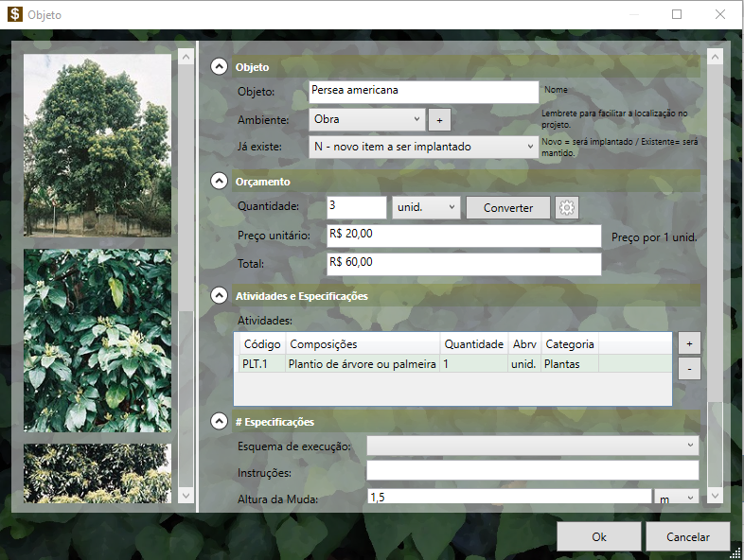The image size is (744, 560).
Task: Click the Preço unitário field
Action: [464, 235]
